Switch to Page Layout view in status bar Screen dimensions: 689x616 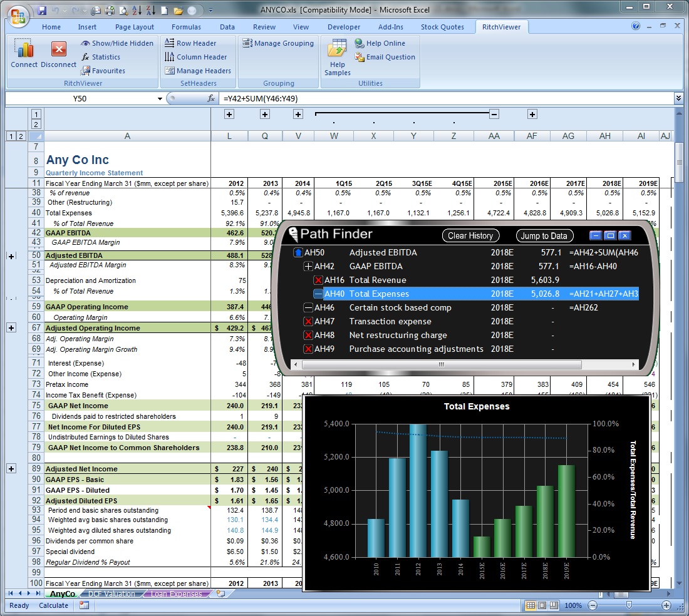tap(542, 605)
